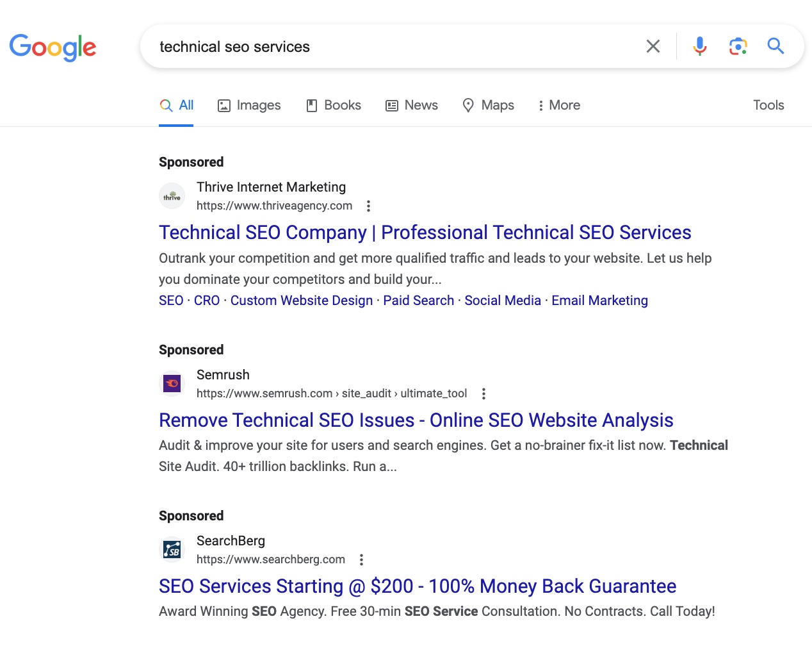Switch to the Books tab
Viewport: 812px width, 653px height.
coord(334,105)
